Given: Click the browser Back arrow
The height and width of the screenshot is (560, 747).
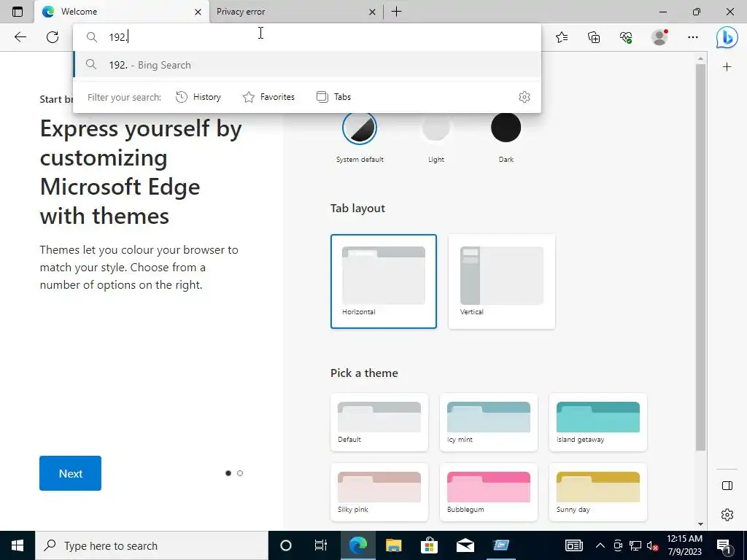Looking at the screenshot, I should (20, 37).
